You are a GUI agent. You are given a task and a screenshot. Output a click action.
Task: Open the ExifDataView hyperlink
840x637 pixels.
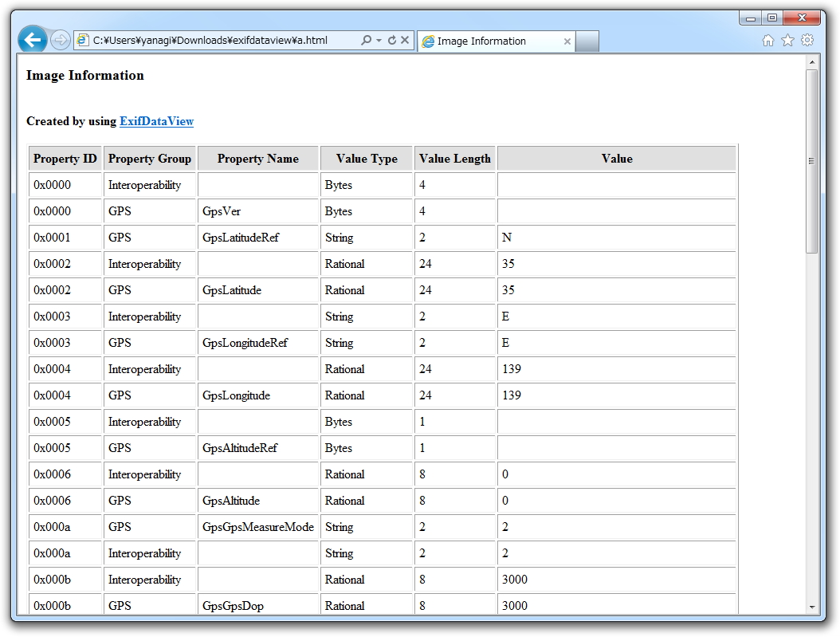pos(156,121)
